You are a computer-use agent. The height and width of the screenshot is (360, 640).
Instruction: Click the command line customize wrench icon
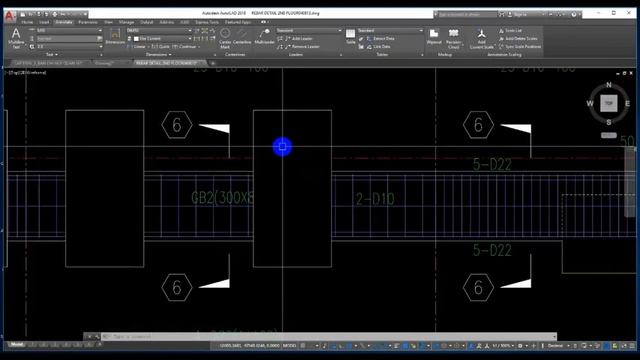tap(97, 337)
